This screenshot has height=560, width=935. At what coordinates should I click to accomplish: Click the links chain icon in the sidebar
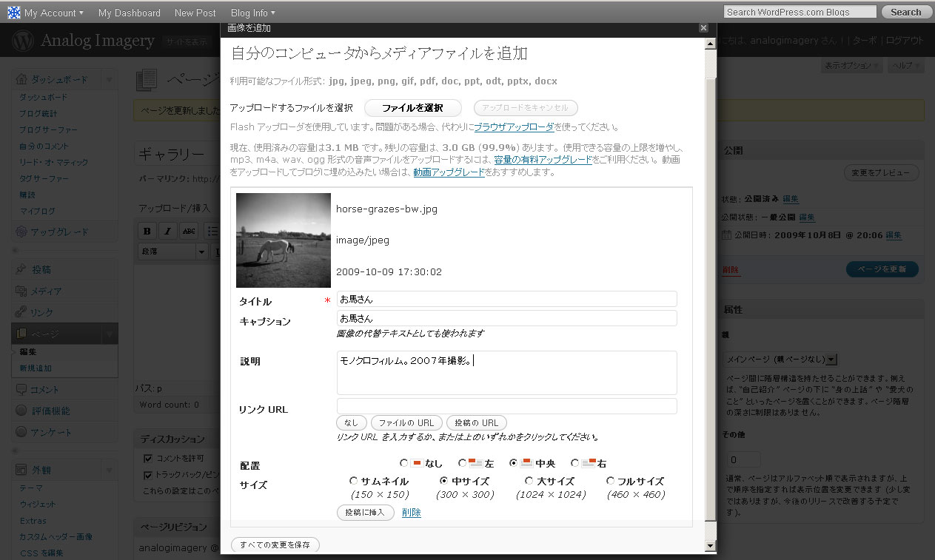tap(21, 312)
